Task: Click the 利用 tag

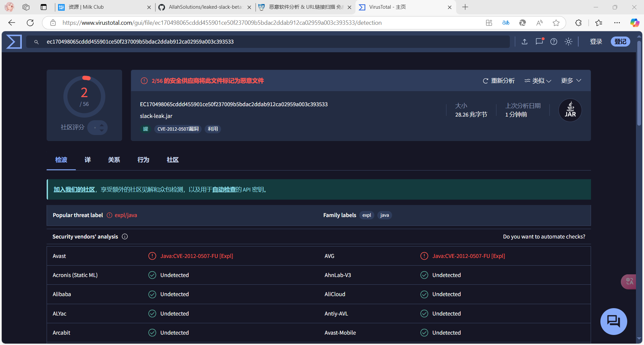Action: pos(213,129)
